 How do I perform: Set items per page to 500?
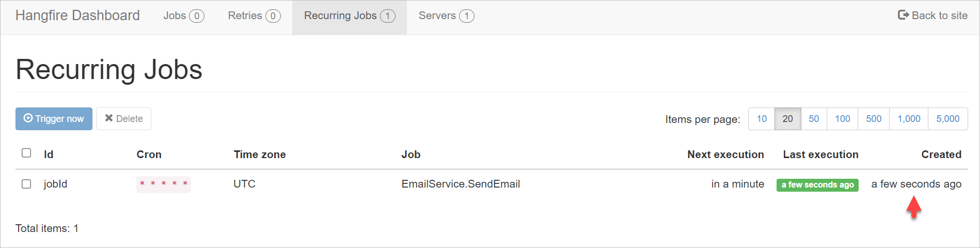874,119
